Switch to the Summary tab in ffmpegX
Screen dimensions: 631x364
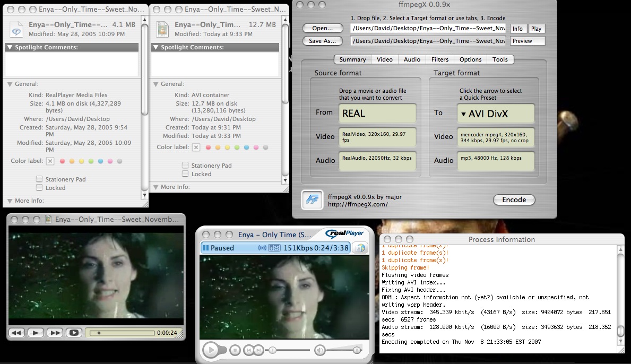(352, 59)
